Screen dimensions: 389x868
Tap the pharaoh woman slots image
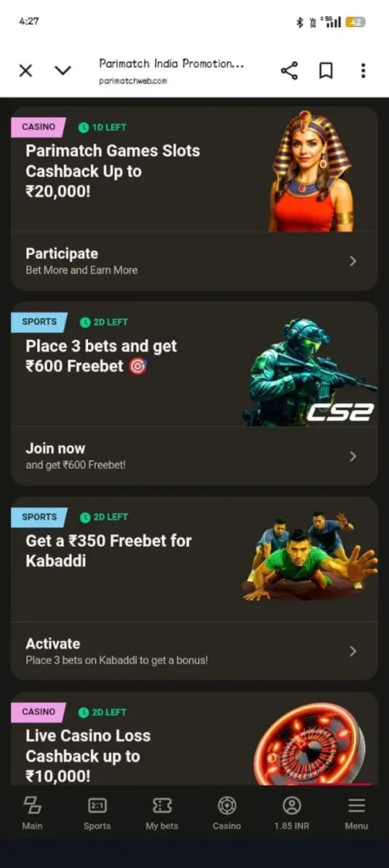tap(312, 170)
